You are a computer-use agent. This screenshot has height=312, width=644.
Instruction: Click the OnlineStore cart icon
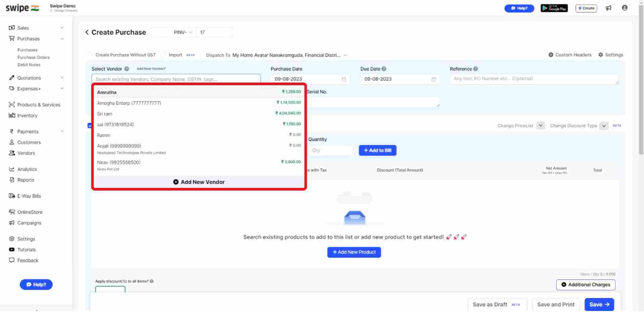12,212
